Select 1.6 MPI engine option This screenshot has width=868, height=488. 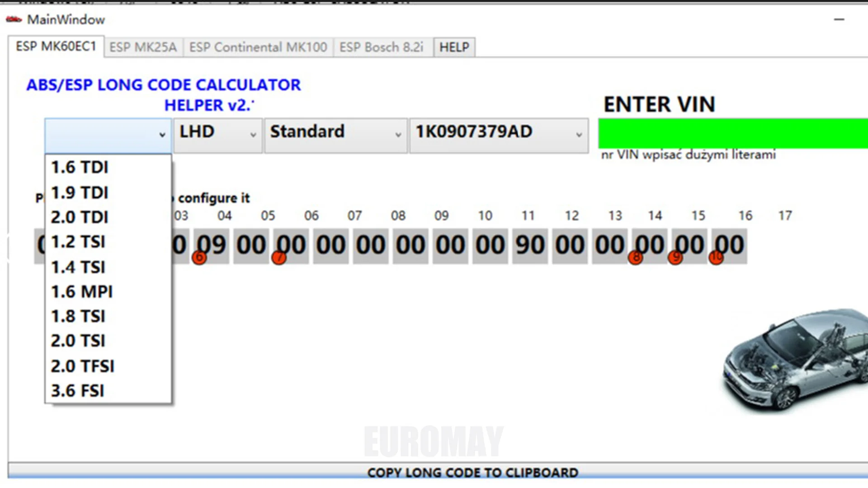tap(108, 292)
